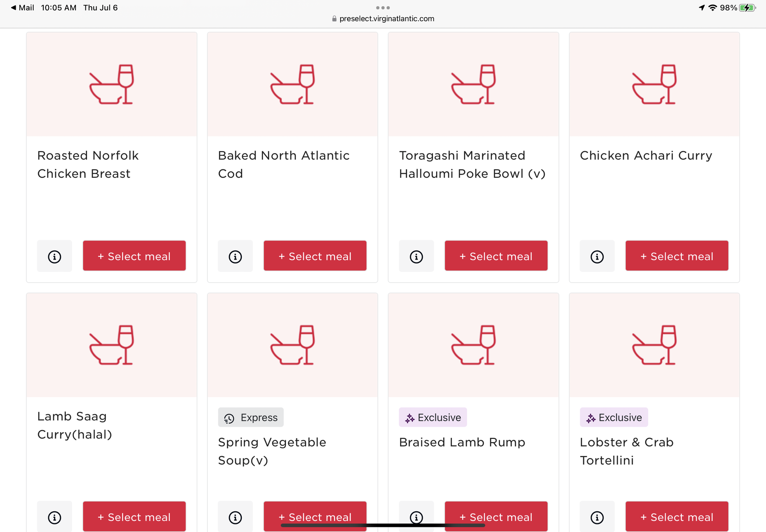The height and width of the screenshot is (532, 766).
Task: Show info for Baked North Atlantic Cod
Action: coord(235,256)
